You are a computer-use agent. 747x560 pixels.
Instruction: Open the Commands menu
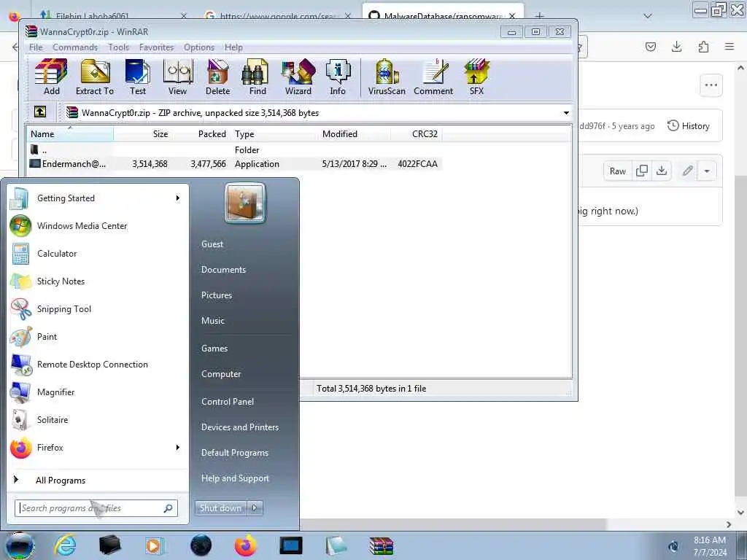pyautogui.click(x=75, y=47)
